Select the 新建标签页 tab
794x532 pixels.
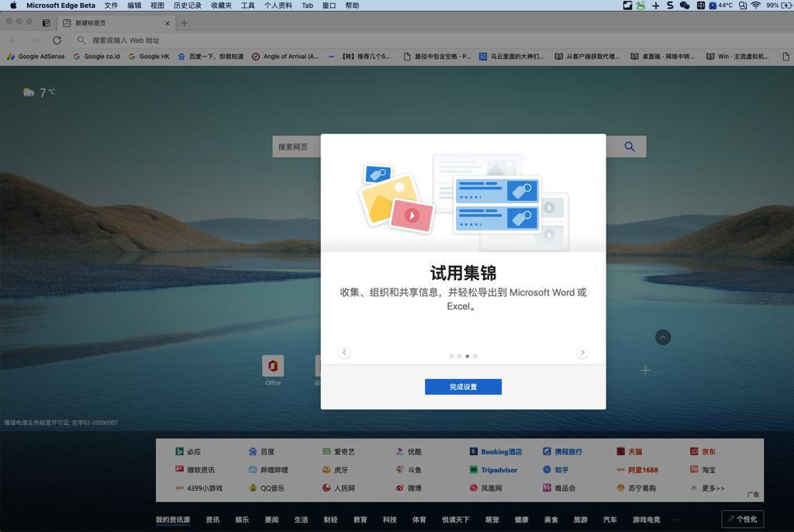click(x=116, y=22)
